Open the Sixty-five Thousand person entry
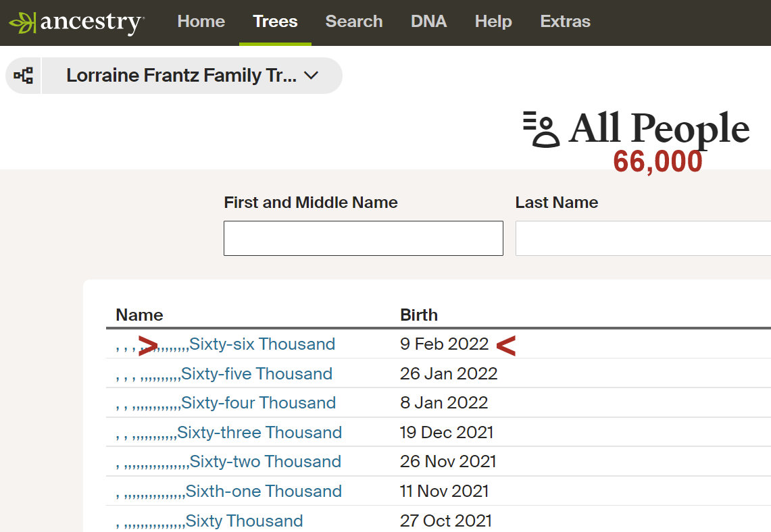 256,374
